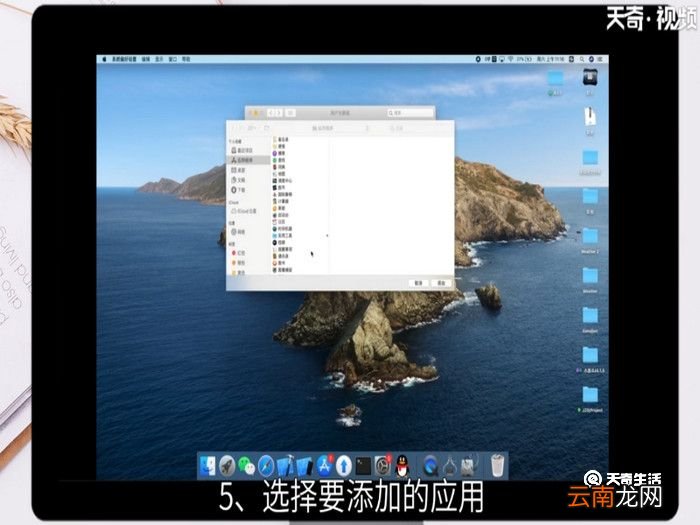Screen dimensions: 700x525
Task: Open Automator robot icon in Dock
Action: 468,467
